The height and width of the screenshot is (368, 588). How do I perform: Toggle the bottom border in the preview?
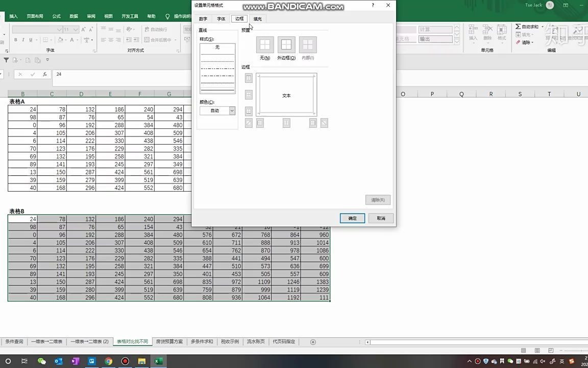pos(249,111)
